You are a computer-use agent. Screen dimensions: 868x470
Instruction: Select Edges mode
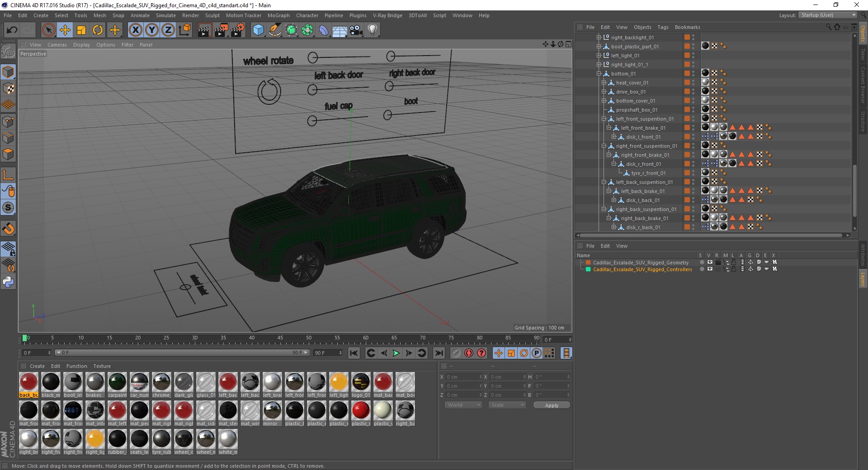[8, 137]
